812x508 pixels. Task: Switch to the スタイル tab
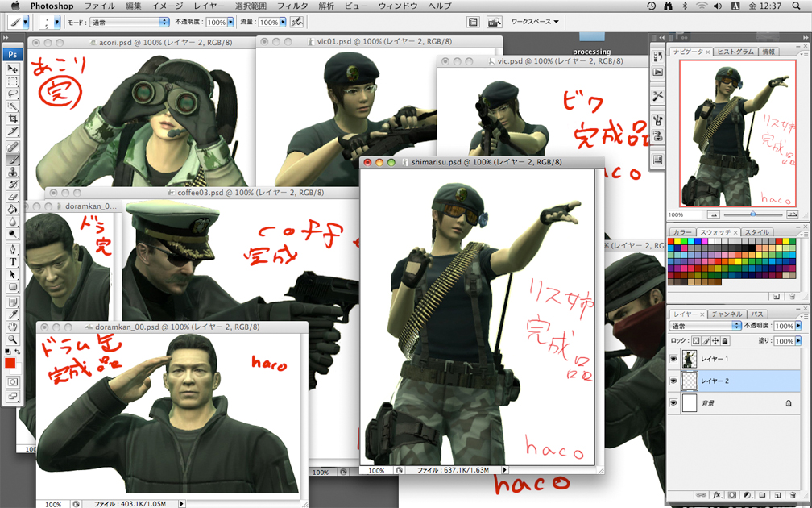756,232
